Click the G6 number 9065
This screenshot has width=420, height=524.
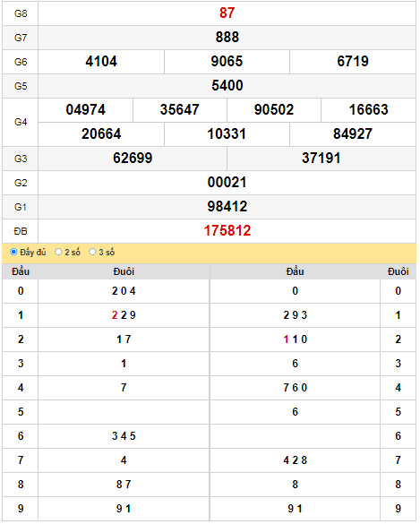pyautogui.click(x=227, y=62)
